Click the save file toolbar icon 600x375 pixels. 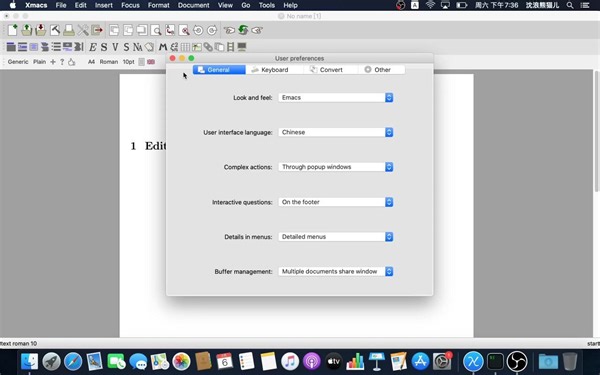point(41,30)
